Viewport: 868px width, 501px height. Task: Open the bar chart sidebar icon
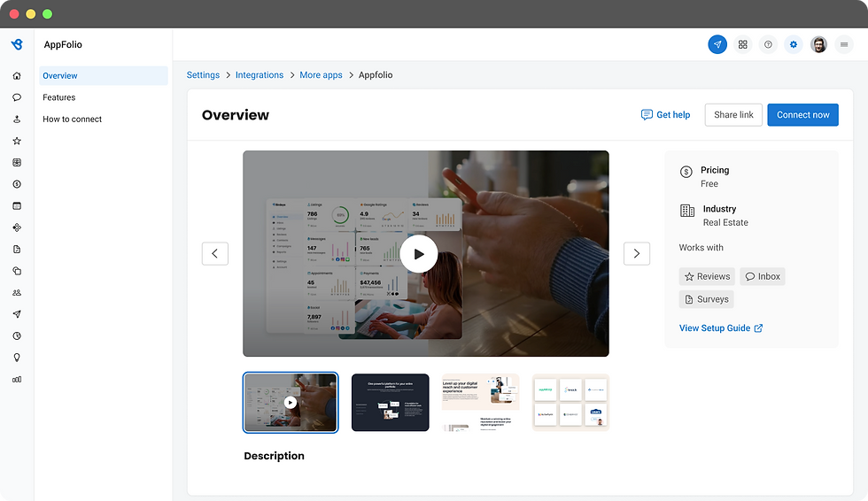[x=17, y=380]
